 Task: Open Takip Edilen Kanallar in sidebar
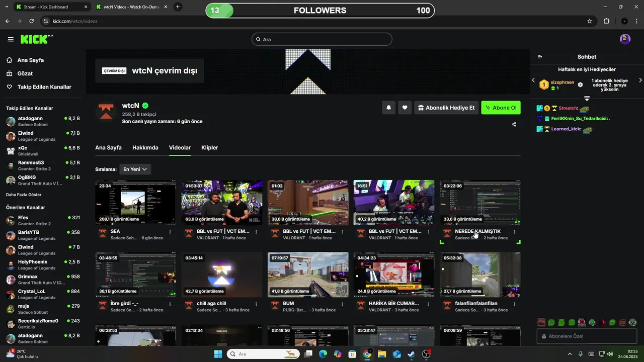39,87
